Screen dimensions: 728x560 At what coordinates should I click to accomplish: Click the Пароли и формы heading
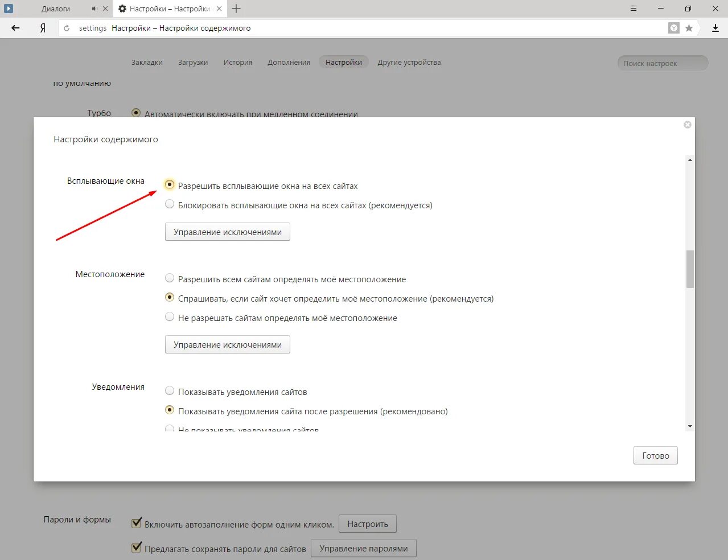coord(77,520)
